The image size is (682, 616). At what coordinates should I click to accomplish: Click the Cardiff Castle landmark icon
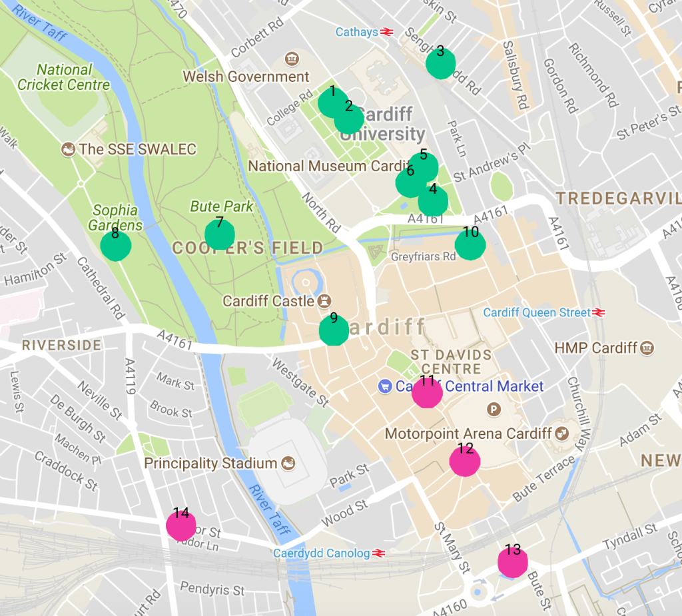[324, 300]
